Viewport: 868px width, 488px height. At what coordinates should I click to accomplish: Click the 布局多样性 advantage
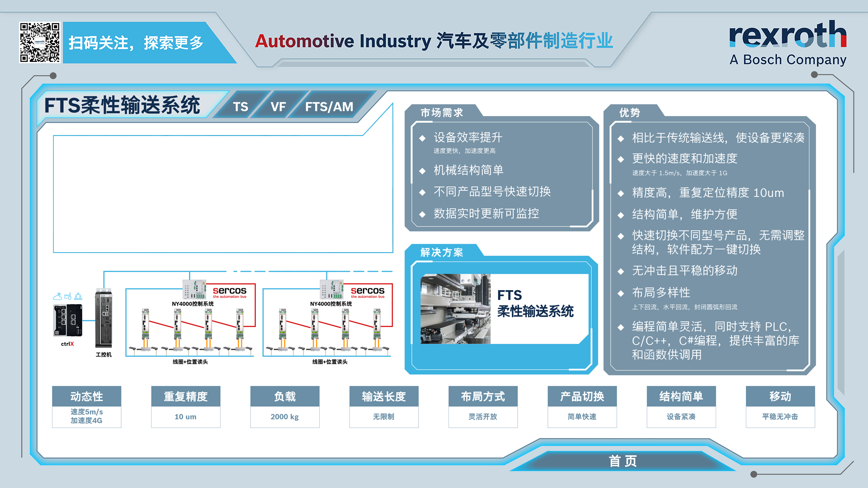click(x=661, y=293)
